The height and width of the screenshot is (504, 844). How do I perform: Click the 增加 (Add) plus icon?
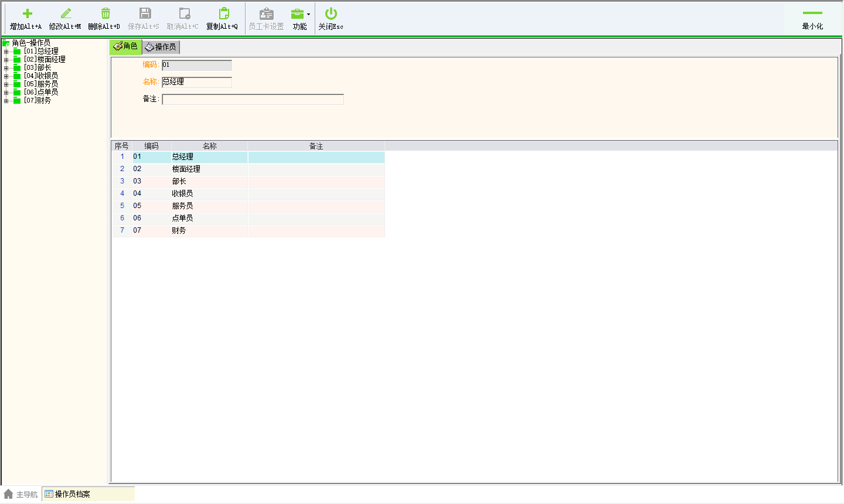pos(27,13)
